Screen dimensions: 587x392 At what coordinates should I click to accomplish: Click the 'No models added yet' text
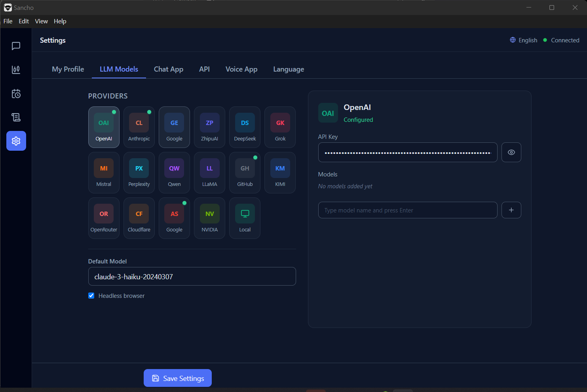pyautogui.click(x=345, y=186)
